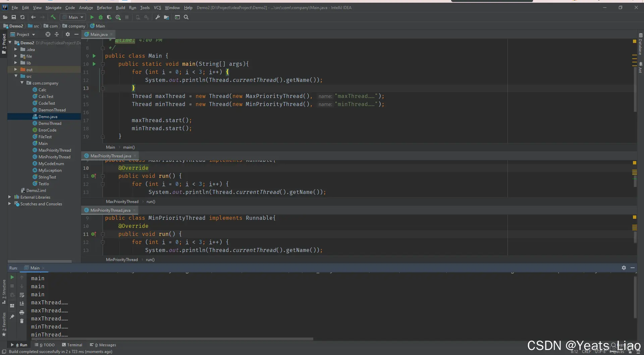Collapse the Demo2 root tree node

(x=10, y=43)
